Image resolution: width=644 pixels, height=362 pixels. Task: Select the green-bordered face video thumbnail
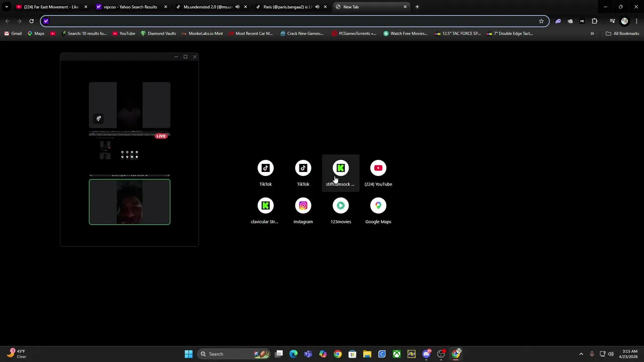pyautogui.click(x=130, y=202)
